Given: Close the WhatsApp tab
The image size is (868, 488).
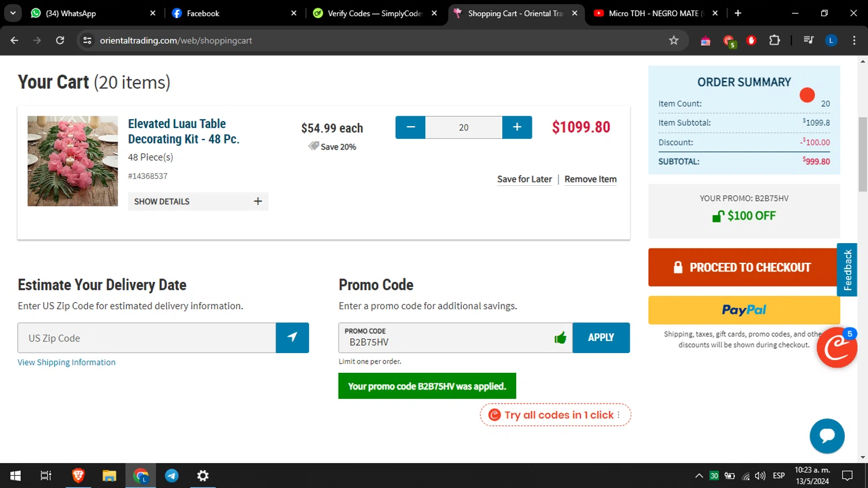Looking at the screenshot, I should click(x=153, y=13).
